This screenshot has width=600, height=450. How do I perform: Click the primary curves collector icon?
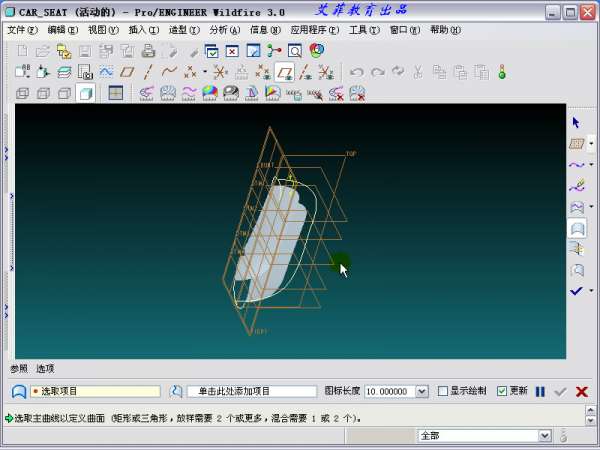[18, 391]
